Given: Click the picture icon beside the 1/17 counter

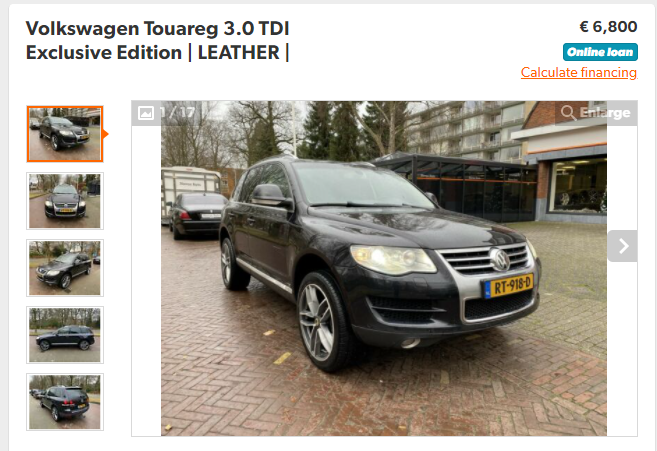Looking at the screenshot, I should tap(146, 113).
